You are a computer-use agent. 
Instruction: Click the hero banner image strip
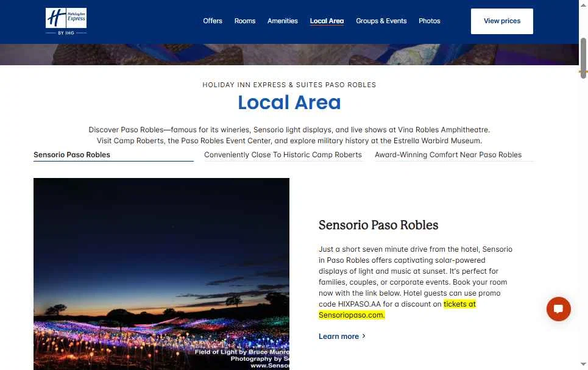[289, 54]
